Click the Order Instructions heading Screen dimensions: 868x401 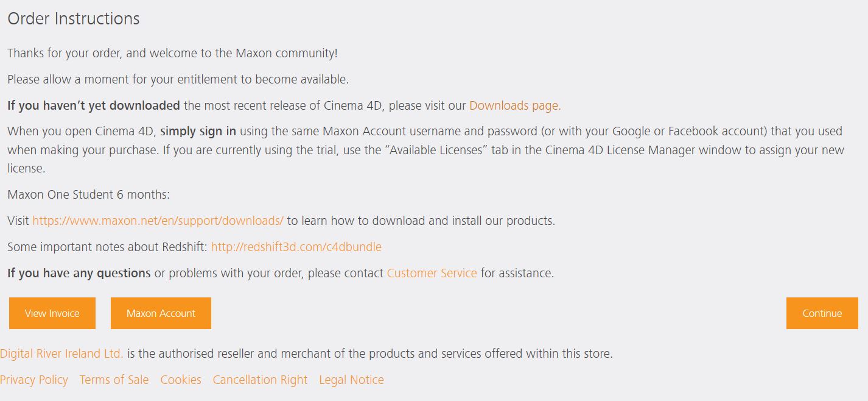74,19
